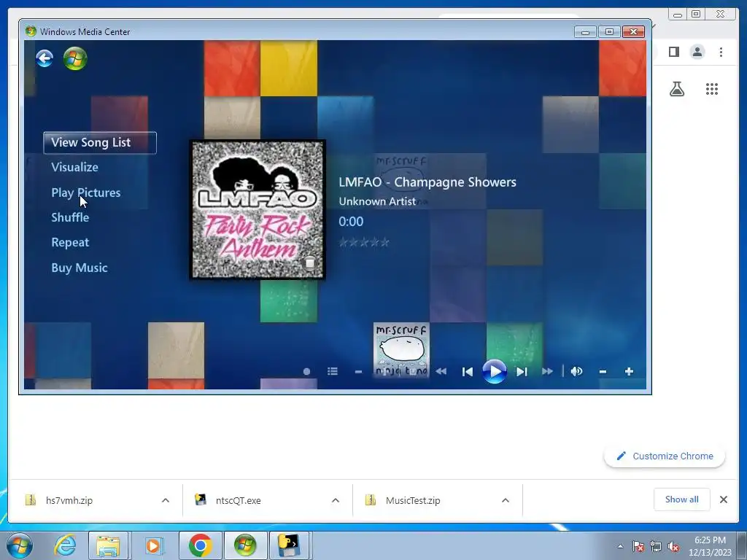Click the stop overlay on album art

(309, 262)
